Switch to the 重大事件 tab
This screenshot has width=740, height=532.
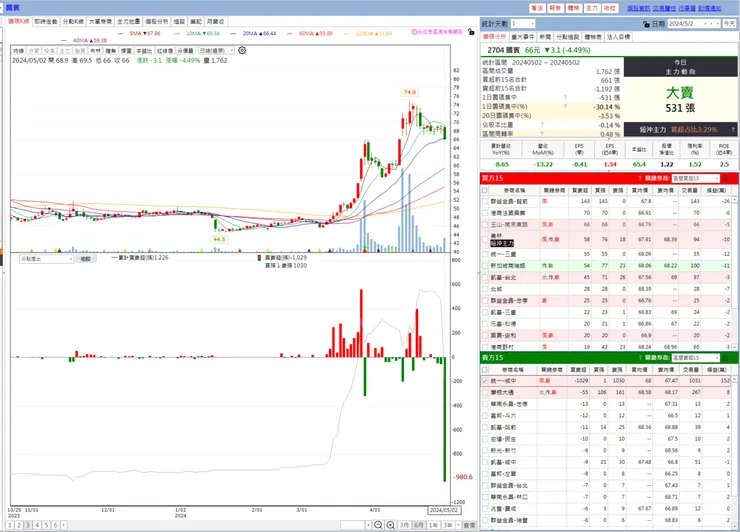pos(523,37)
